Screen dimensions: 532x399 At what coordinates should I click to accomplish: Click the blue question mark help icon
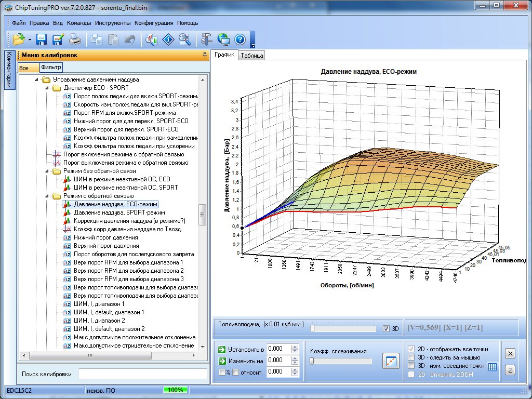240,39
